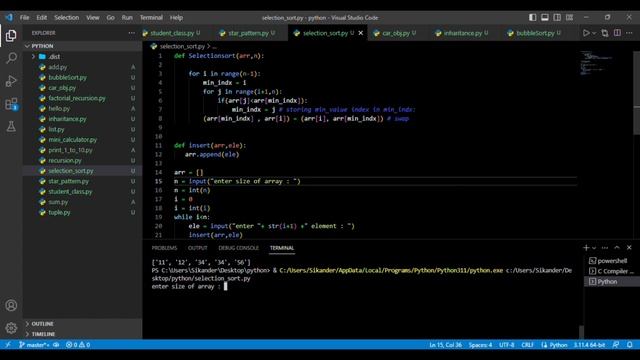Open the Manage gear settings
The width and height of the screenshot is (640, 360).
[x=11, y=328]
